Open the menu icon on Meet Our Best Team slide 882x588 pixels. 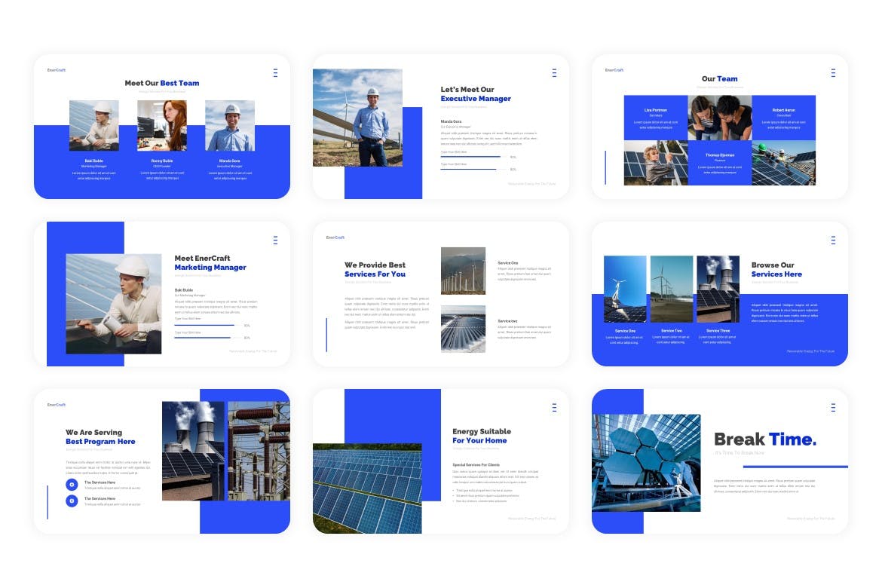pyautogui.click(x=275, y=73)
